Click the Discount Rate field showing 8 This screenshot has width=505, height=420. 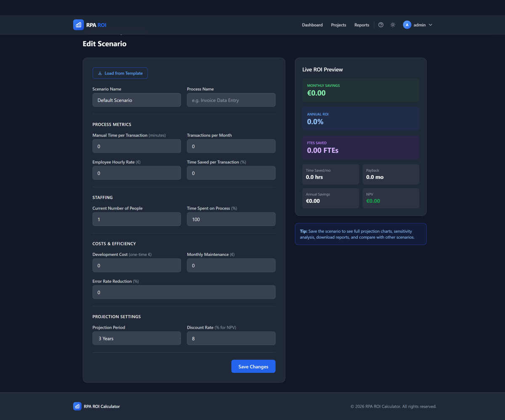[231, 338]
